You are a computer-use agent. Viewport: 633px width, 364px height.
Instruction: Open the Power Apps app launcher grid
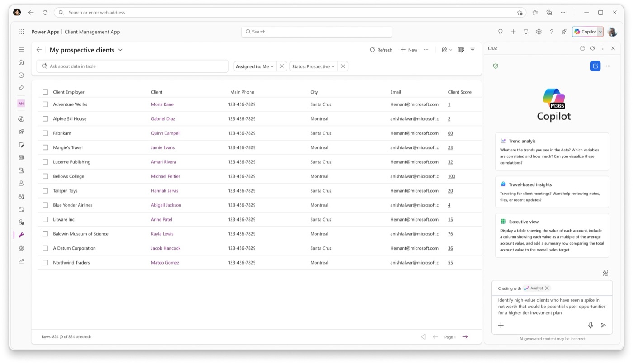tap(21, 32)
